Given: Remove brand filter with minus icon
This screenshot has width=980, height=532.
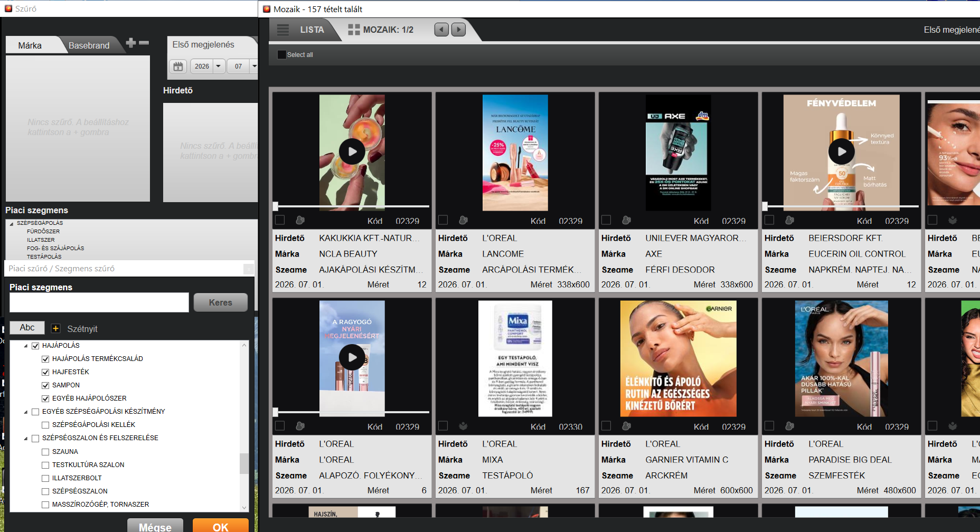Looking at the screenshot, I should (144, 43).
